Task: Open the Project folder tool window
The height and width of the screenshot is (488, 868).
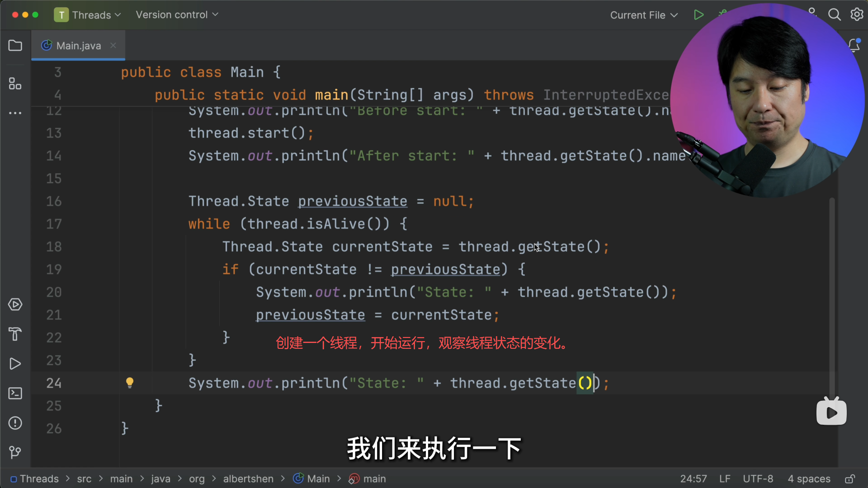Action: 15,46
